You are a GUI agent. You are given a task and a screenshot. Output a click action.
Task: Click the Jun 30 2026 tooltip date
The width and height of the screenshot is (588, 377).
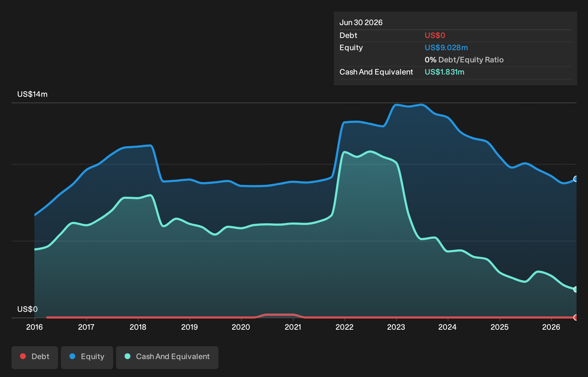[361, 23]
